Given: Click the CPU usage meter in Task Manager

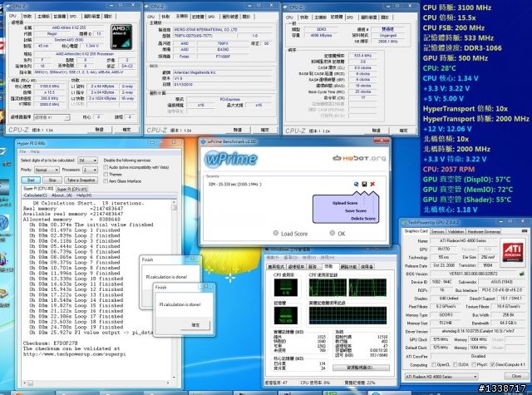Looking at the screenshot, I should click(286, 287).
